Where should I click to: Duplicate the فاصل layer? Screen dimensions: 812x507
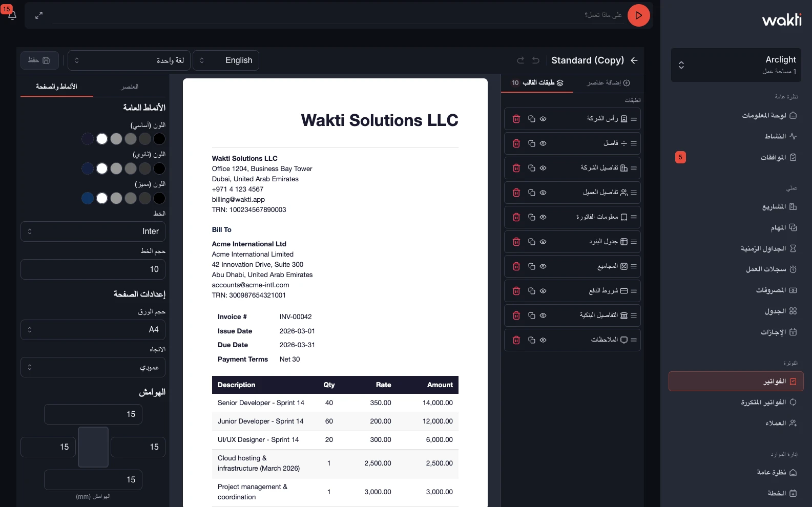point(532,143)
